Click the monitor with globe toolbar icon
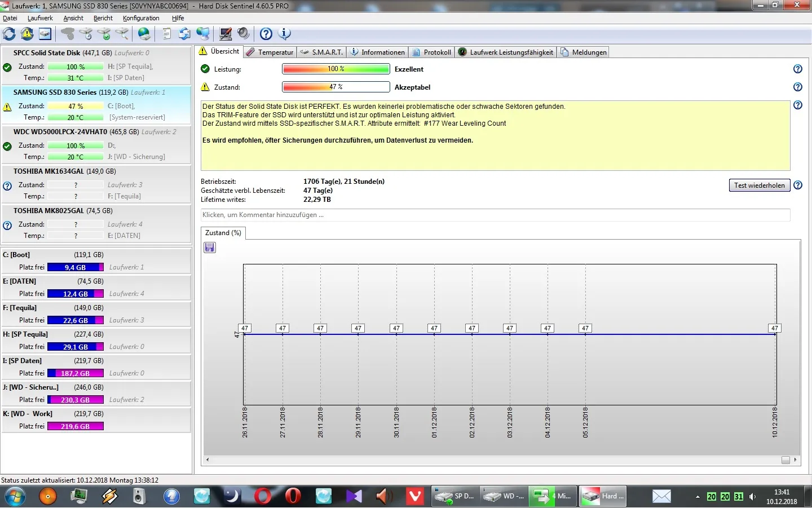The width and height of the screenshot is (812, 508). click(203, 34)
